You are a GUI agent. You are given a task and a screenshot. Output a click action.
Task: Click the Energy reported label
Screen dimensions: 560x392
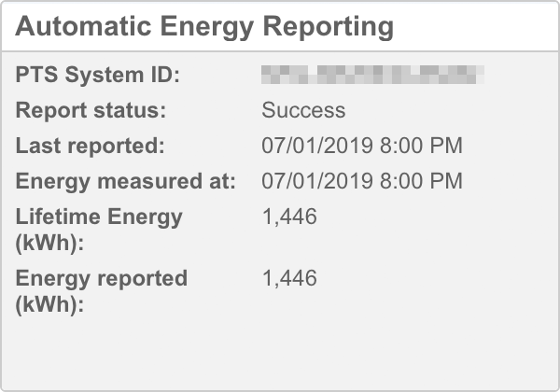(101, 277)
